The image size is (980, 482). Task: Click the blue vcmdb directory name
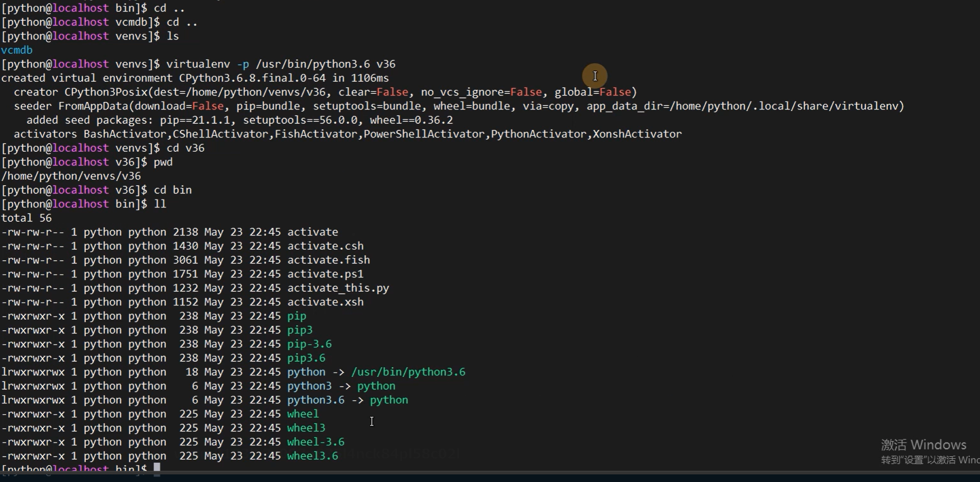17,50
